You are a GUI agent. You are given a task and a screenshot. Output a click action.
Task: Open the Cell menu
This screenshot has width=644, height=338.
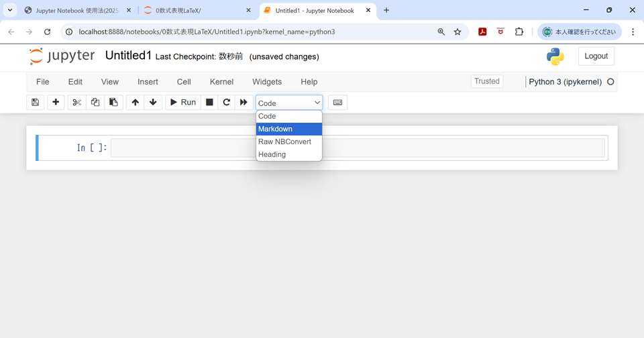coord(184,82)
